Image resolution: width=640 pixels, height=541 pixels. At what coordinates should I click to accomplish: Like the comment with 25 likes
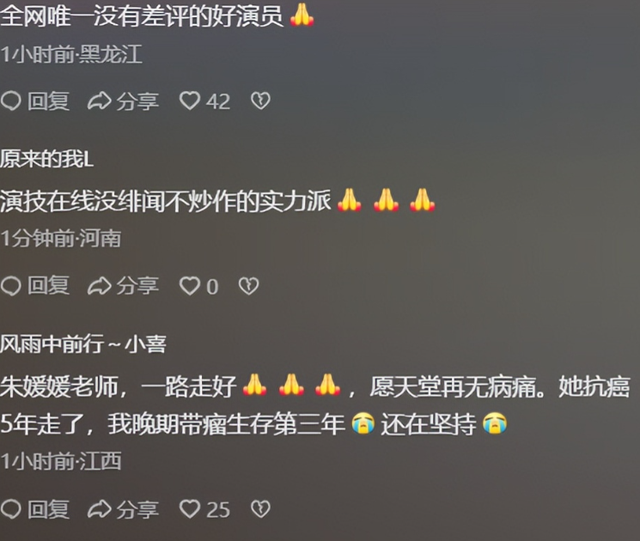pos(190,509)
